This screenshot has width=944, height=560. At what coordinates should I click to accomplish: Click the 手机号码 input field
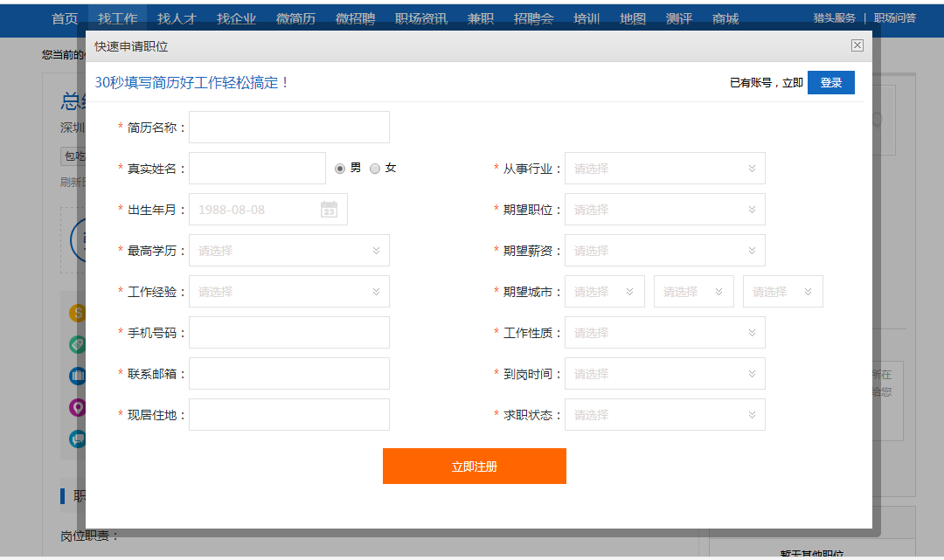[x=289, y=333]
